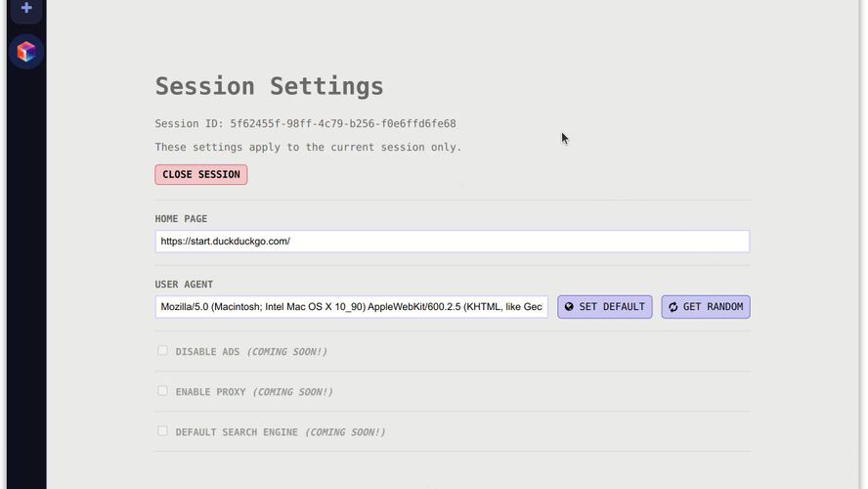868x489 pixels.
Task: Check the Default Search Engine checkbox
Action: coord(162,431)
